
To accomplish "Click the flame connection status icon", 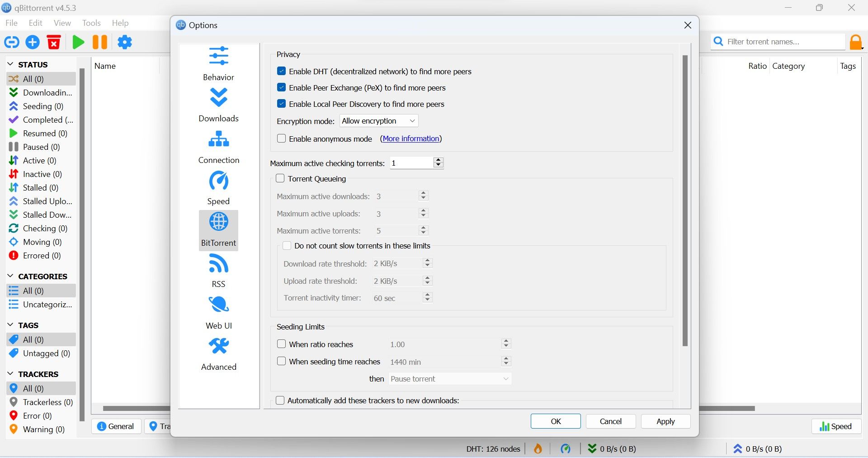I will click(x=538, y=448).
